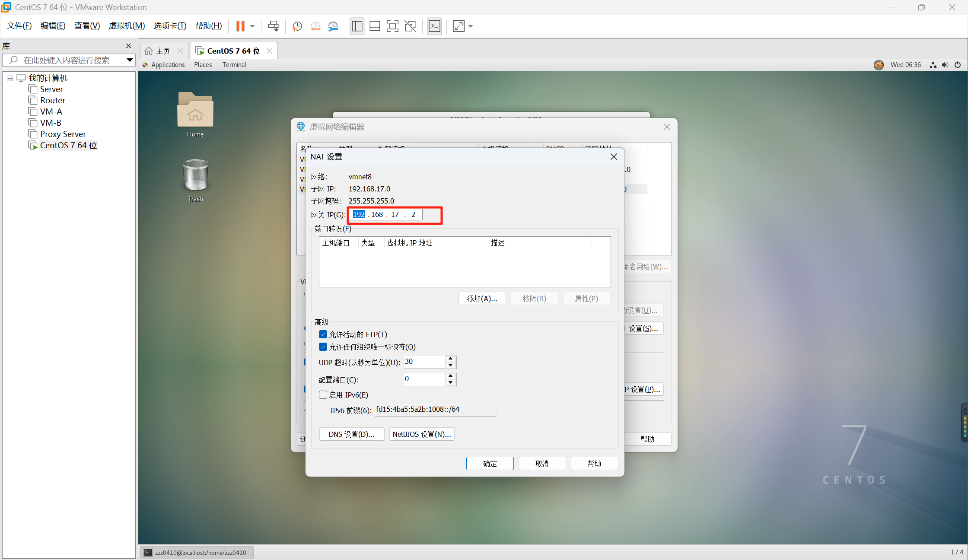This screenshot has width=968, height=560.
Task: Collapse the 我的计算机 tree node
Action: click(x=10, y=78)
